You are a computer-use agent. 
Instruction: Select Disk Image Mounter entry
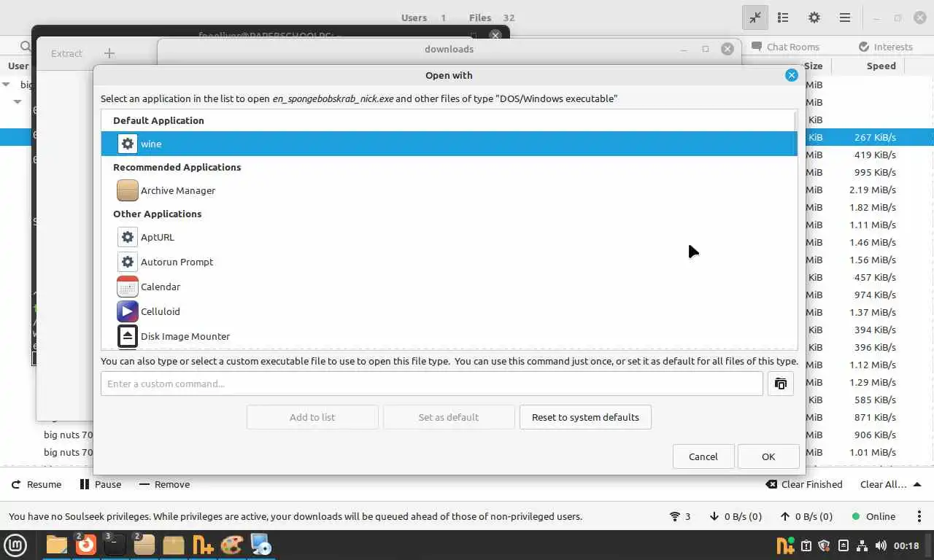(x=449, y=336)
